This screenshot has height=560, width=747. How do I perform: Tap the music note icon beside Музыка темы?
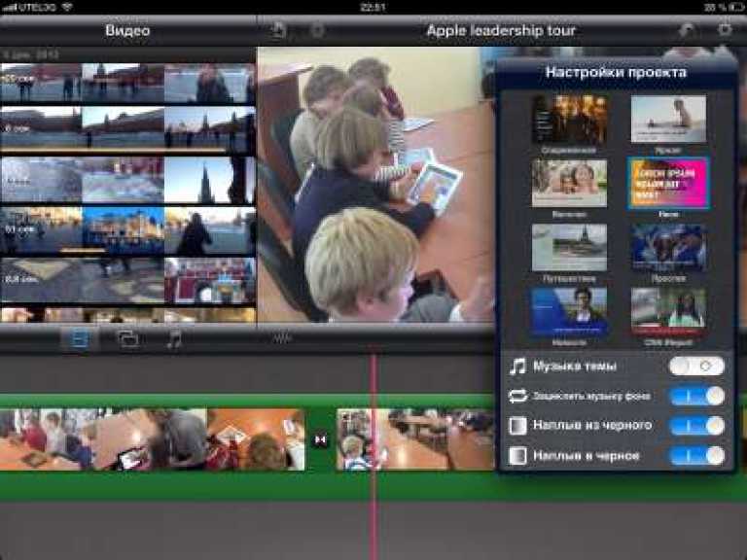517,367
